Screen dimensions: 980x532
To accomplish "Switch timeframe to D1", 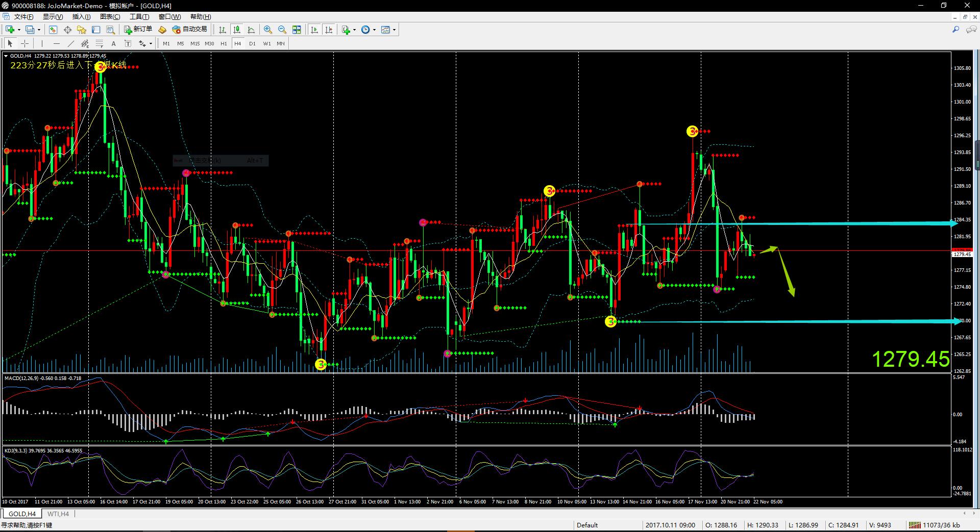I will [x=252, y=44].
